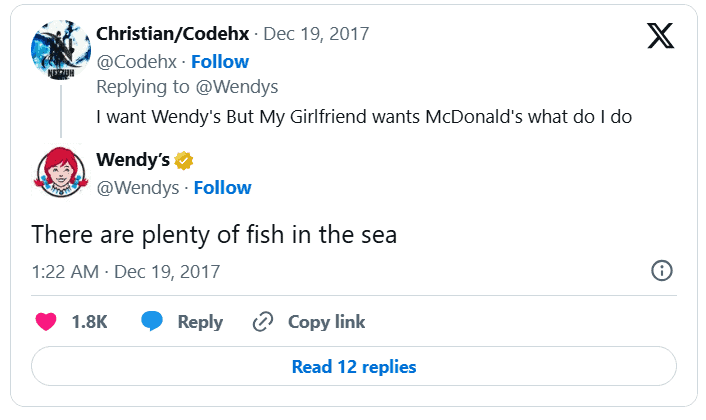Click the Reply text label
706x420 pixels.
tap(200, 322)
